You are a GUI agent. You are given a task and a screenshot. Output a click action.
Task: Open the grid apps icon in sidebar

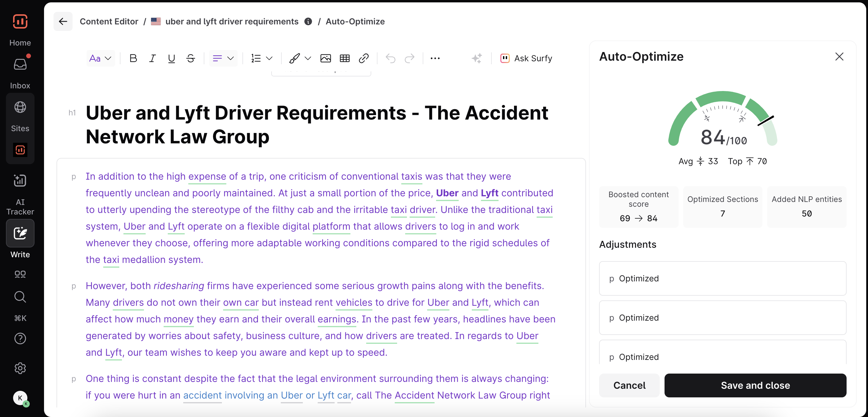pyautogui.click(x=20, y=275)
